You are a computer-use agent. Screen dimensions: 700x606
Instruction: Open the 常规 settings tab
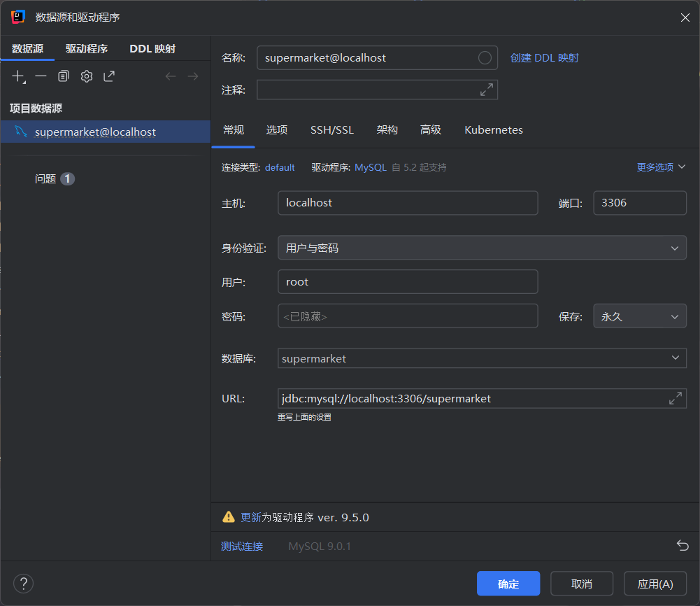(234, 130)
